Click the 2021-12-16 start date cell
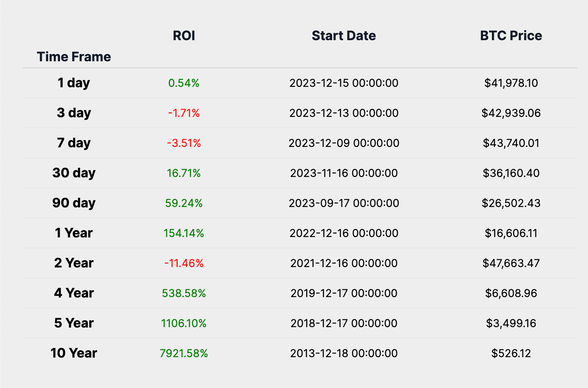588x388 pixels. point(344,263)
